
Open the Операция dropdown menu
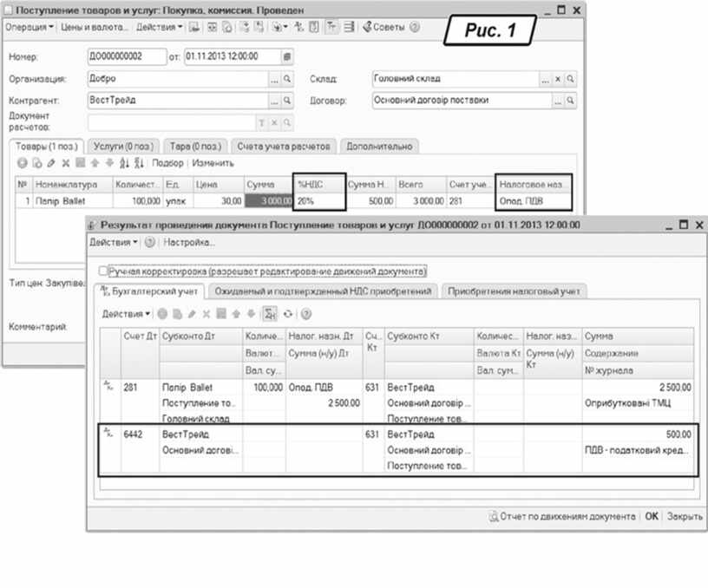click(30, 27)
